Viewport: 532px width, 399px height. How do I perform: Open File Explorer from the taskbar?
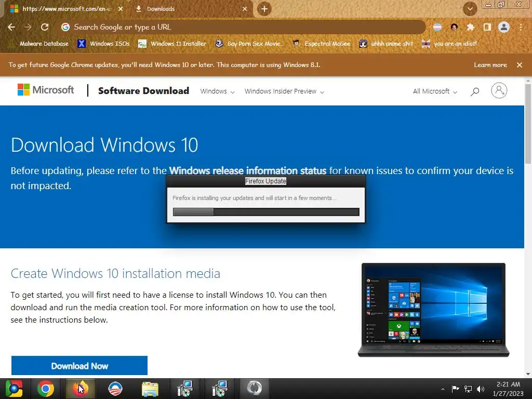150,389
